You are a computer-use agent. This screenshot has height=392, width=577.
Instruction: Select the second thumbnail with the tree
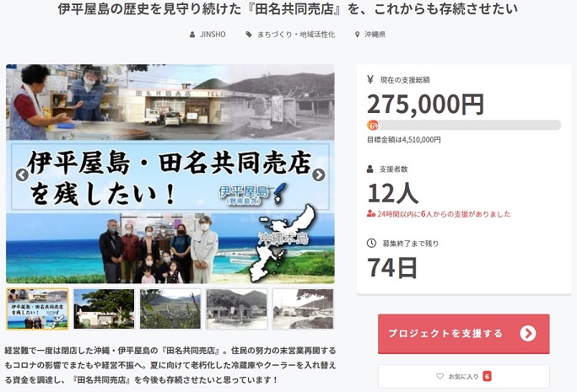(x=104, y=309)
